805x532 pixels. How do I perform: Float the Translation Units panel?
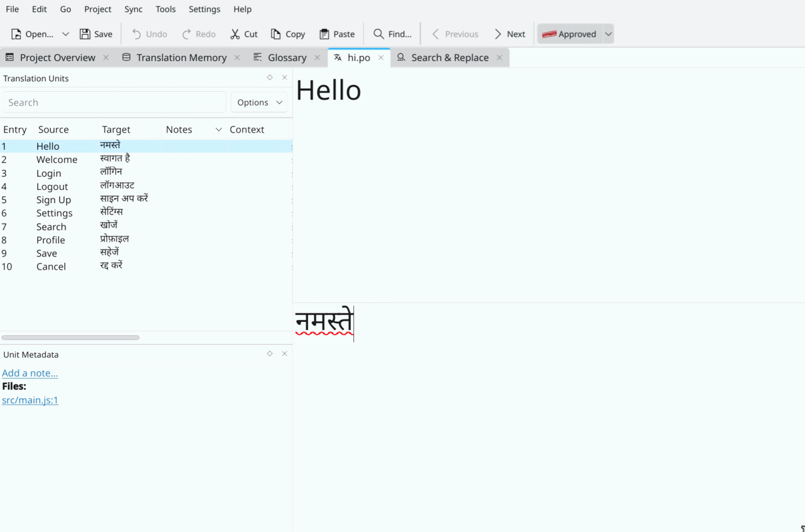point(270,77)
